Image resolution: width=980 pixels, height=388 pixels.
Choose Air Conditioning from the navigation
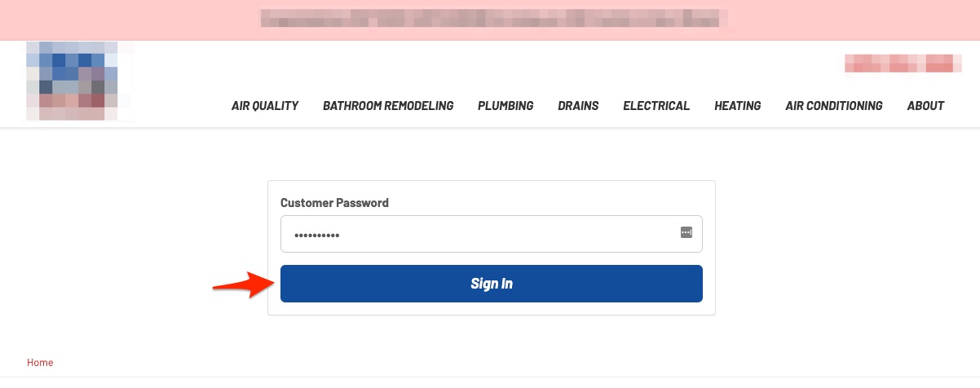(x=833, y=106)
